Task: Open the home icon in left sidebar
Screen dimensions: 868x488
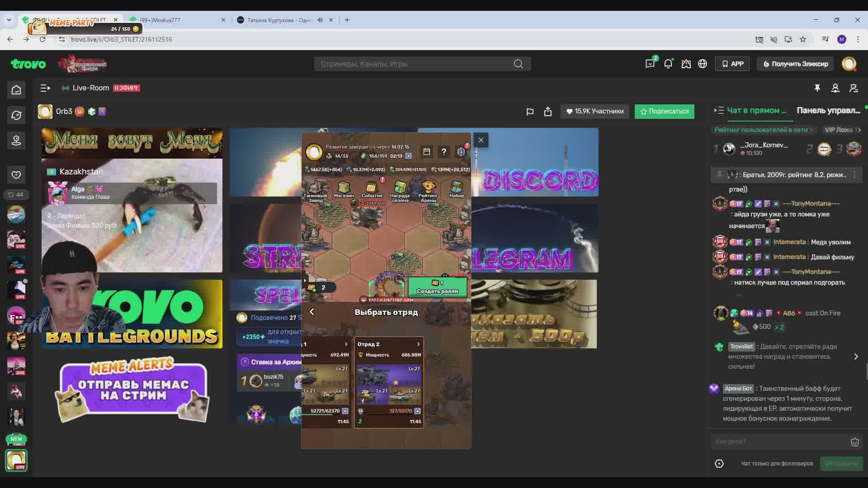Action: (x=16, y=90)
